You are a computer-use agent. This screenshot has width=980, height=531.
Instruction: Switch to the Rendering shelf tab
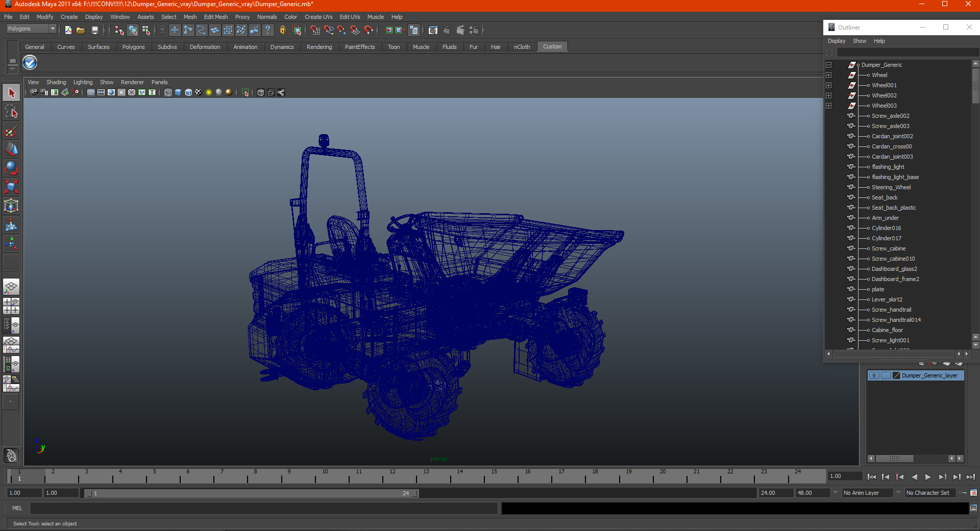pos(319,47)
